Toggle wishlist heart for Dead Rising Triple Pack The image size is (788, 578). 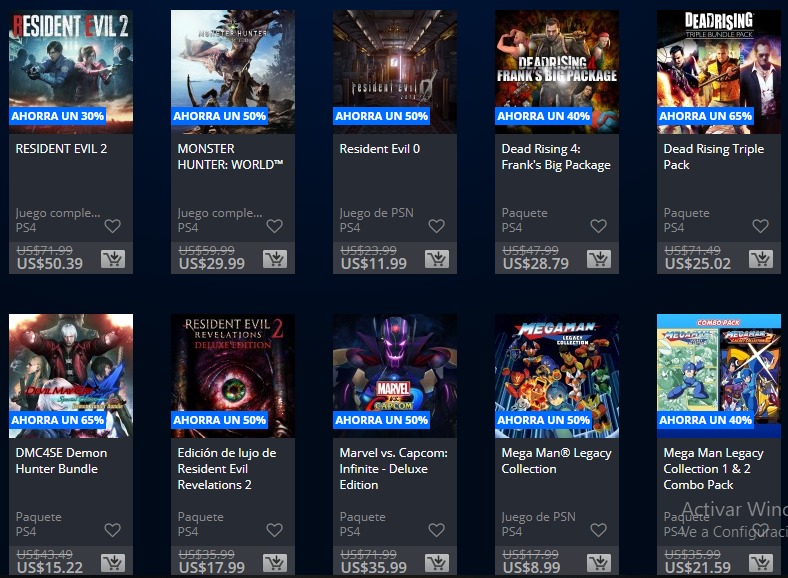760,226
